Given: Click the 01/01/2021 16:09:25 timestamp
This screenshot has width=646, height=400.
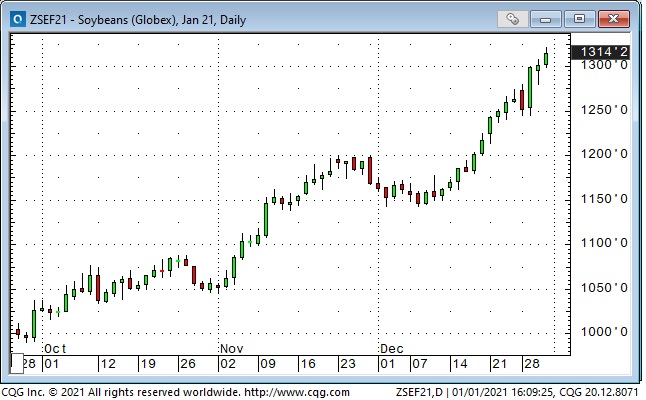Looking at the screenshot, I should tap(502, 392).
